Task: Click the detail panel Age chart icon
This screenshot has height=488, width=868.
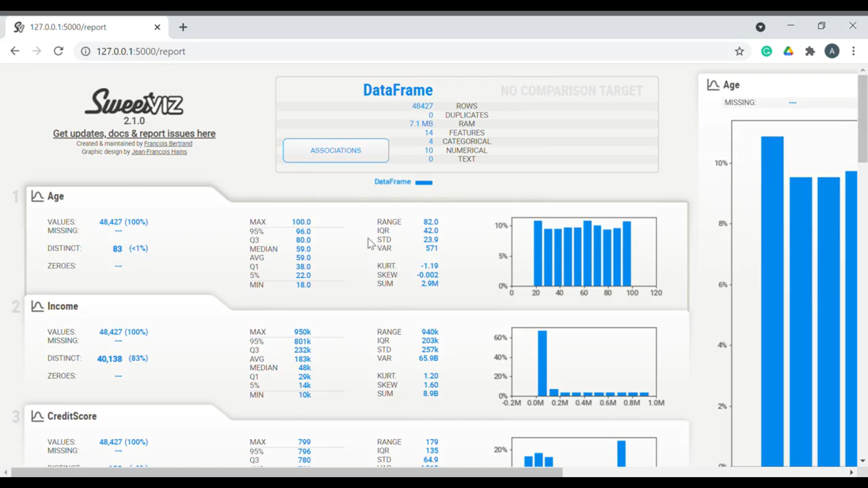Action: [x=713, y=85]
